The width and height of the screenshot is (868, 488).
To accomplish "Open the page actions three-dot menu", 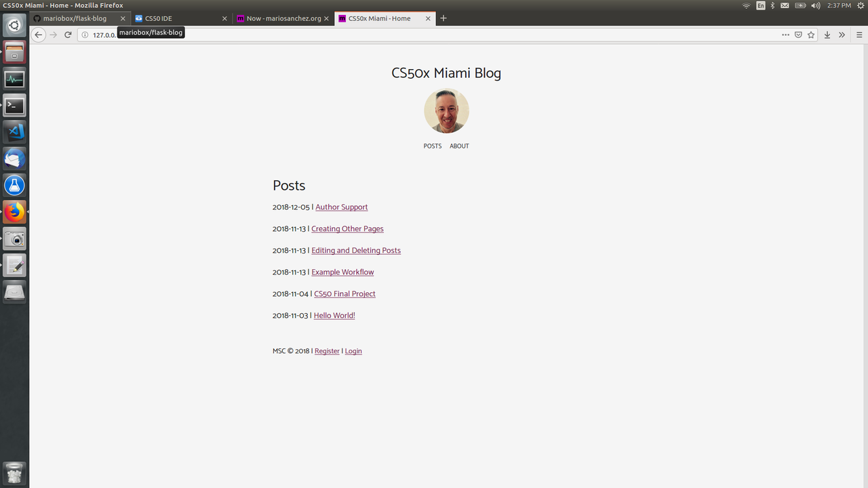I will (785, 35).
